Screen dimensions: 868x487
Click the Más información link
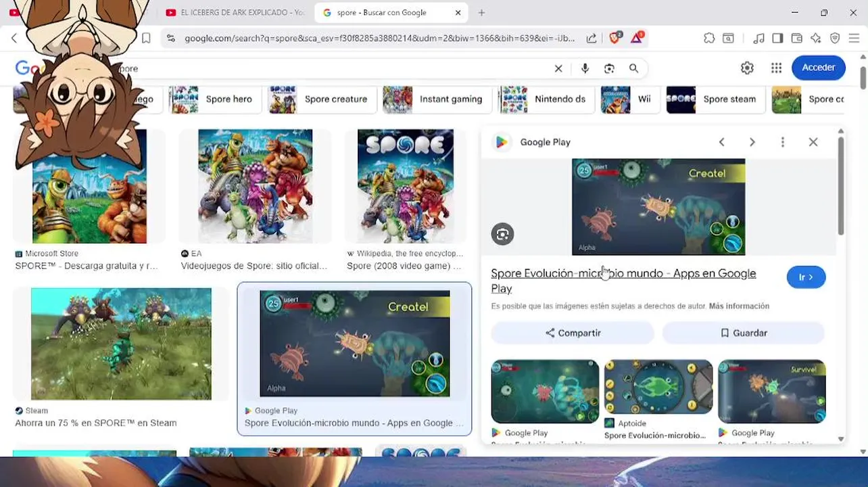(x=739, y=306)
